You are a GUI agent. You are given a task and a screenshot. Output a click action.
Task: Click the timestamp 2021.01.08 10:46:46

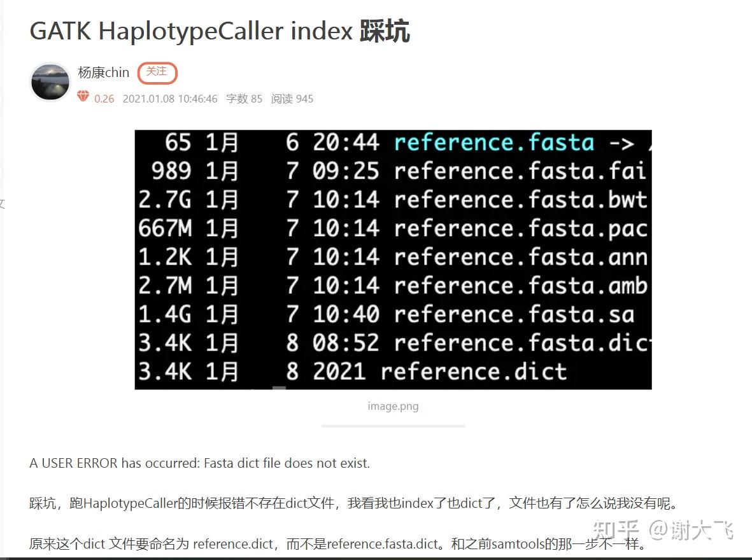coord(171,99)
